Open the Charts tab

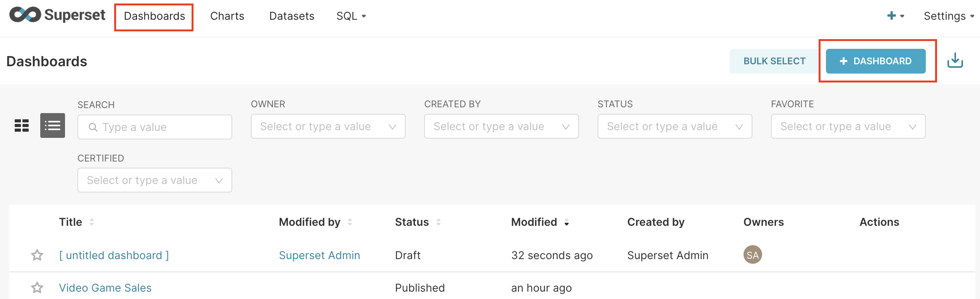tap(227, 16)
